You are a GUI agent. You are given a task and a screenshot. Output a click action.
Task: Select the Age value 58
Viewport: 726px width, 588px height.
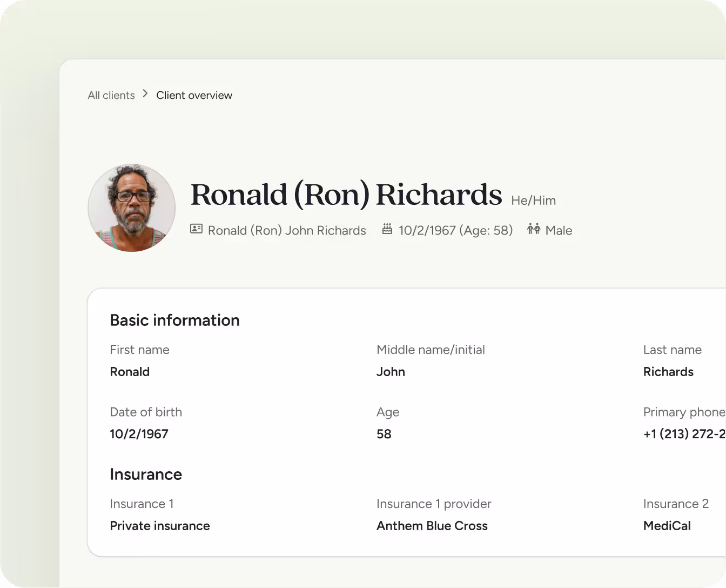[384, 434]
